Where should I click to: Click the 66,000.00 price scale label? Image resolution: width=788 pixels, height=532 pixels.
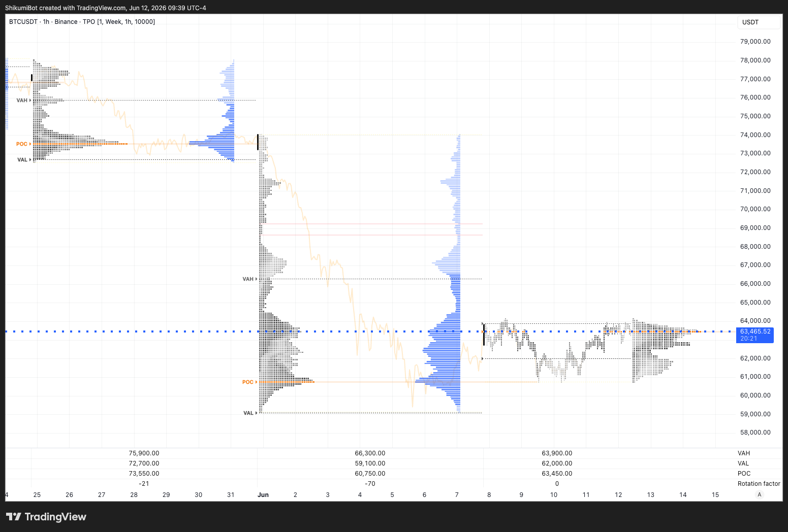755,284
